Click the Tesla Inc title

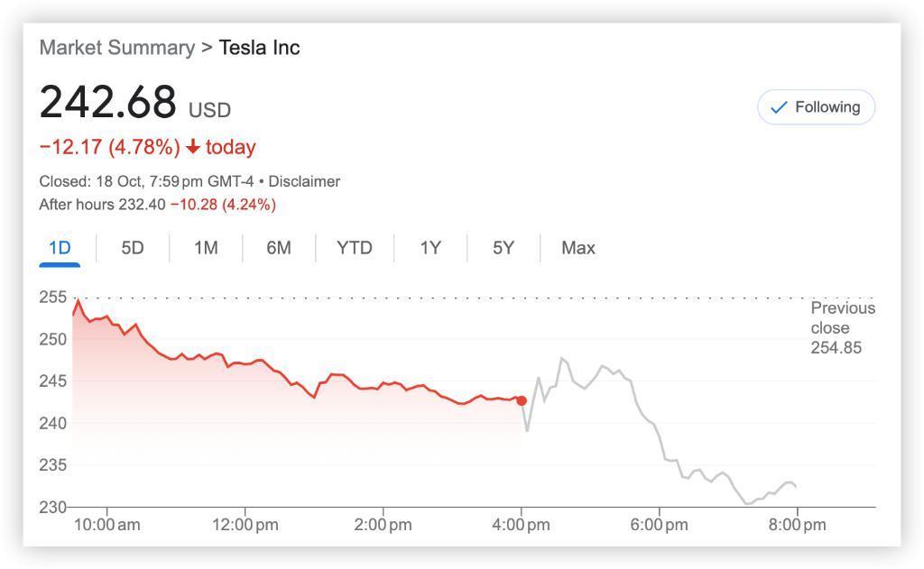(x=260, y=48)
